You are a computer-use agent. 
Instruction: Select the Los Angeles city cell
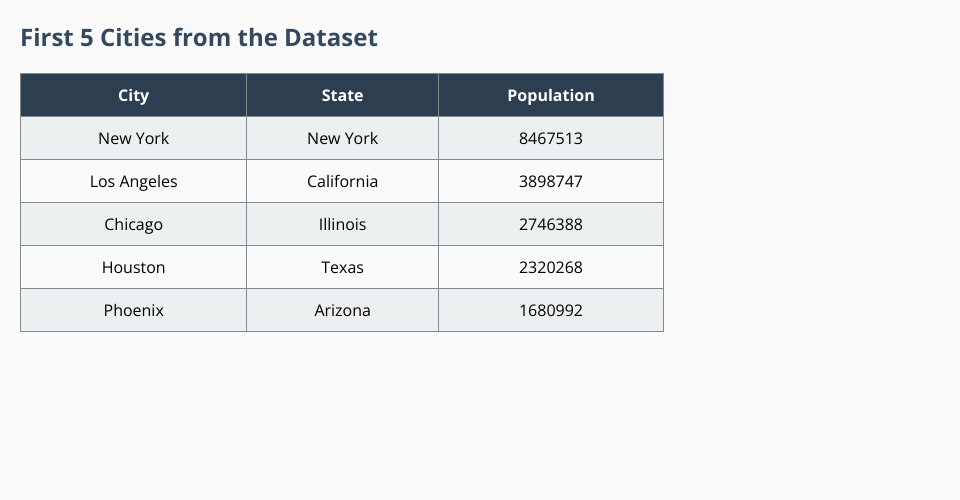click(133, 182)
